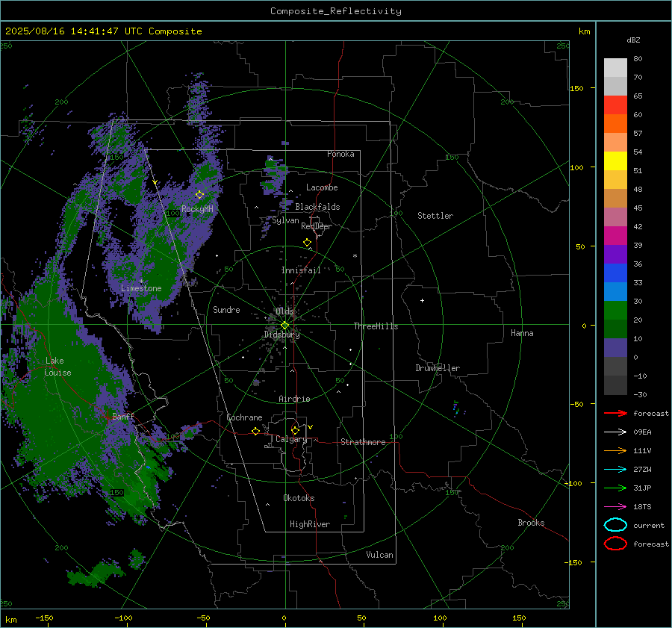Pick the royal blue 33-36 dBZ swatch
The width and height of the screenshot is (672, 628).
[615, 273]
